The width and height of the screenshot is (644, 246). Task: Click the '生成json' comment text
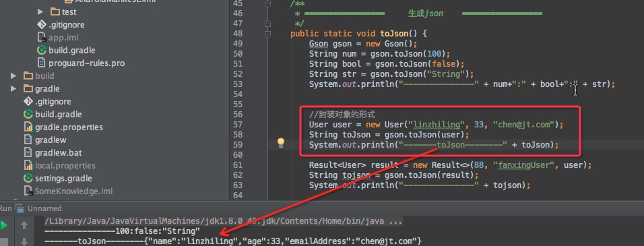click(426, 13)
